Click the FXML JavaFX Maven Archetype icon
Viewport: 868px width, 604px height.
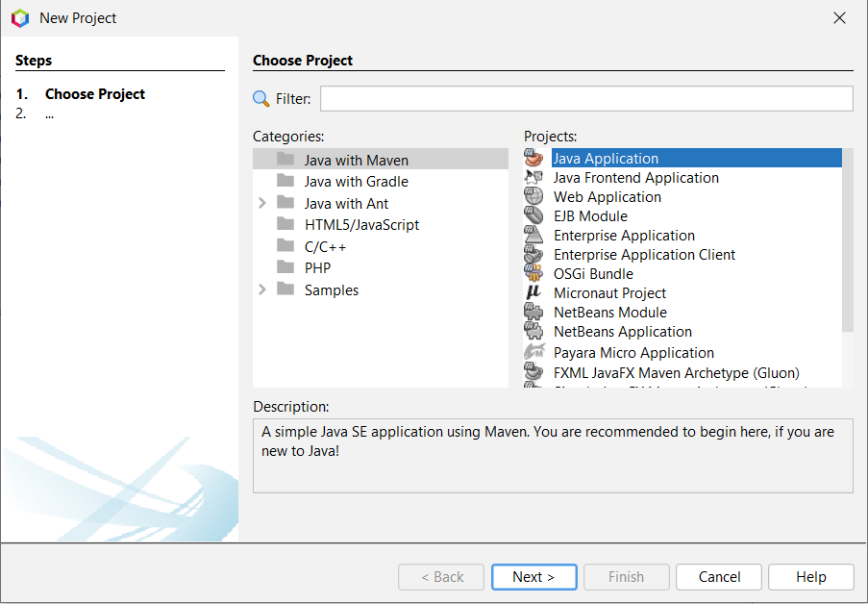[534, 372]
